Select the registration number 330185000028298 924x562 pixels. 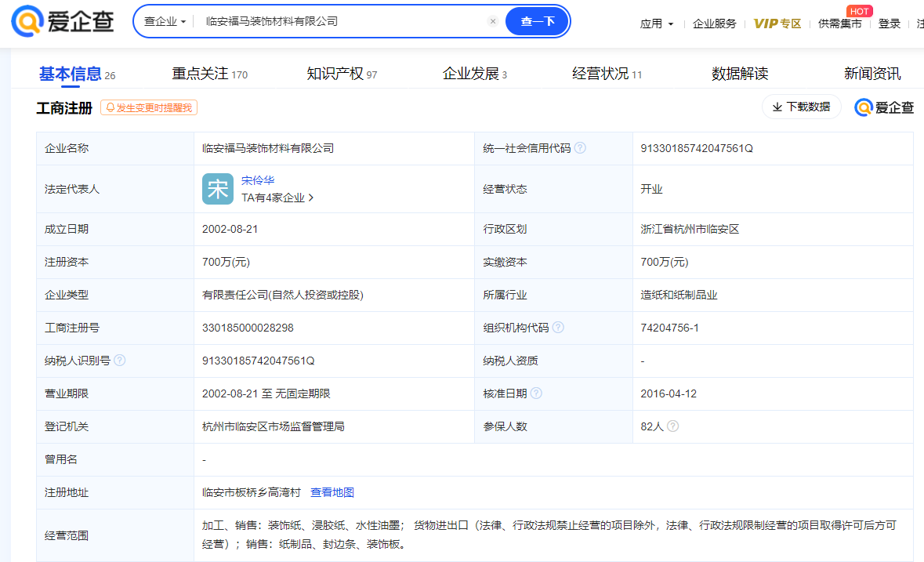click(x=248, y=328)
